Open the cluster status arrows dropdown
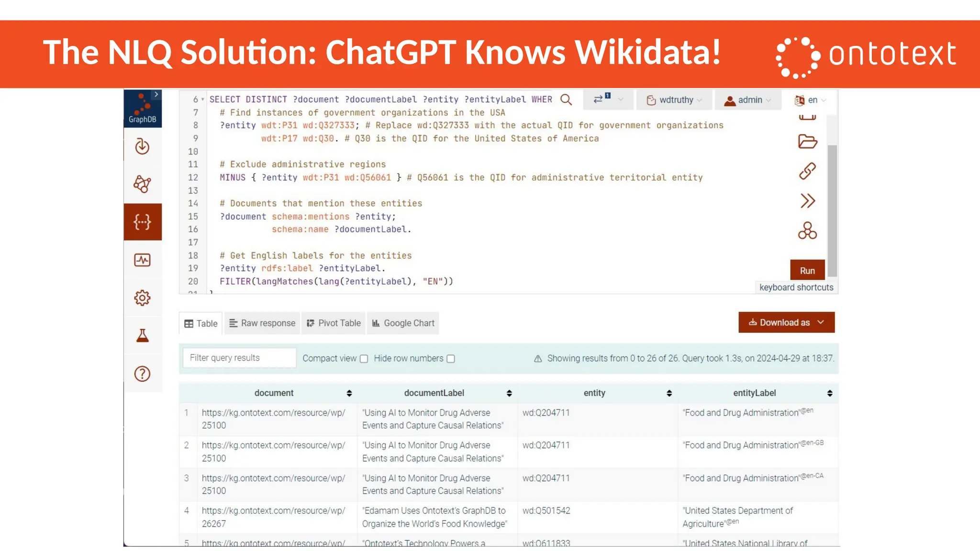980x551 pixels. (608, 99)
